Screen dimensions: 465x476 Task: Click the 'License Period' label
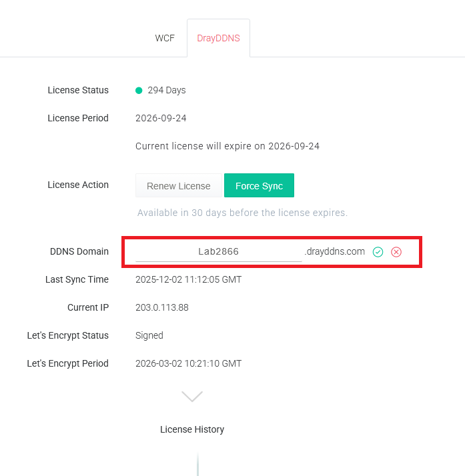[x=78, y=118]
